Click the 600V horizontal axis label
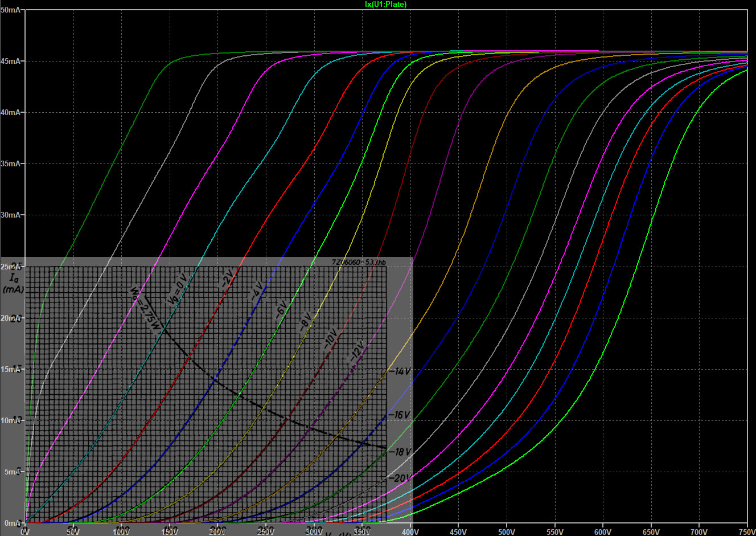The height and width of the screenshot is (536, 756). [603, 531]
